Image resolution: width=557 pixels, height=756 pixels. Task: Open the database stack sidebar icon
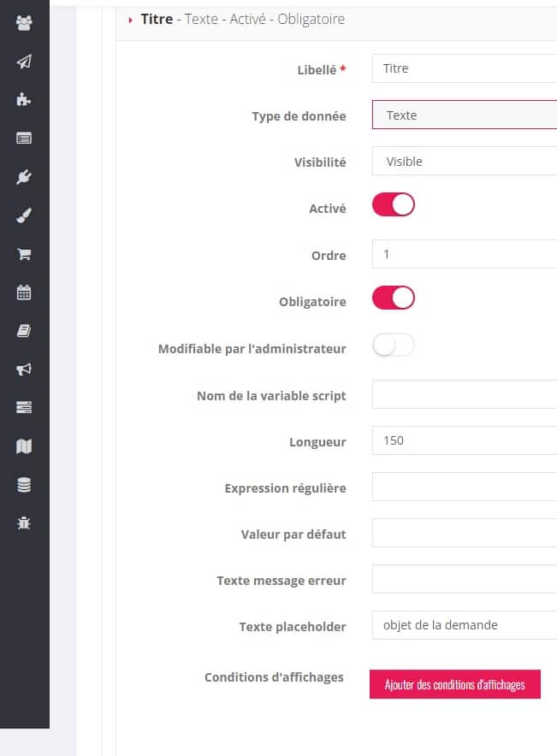[x=24, y=485]
